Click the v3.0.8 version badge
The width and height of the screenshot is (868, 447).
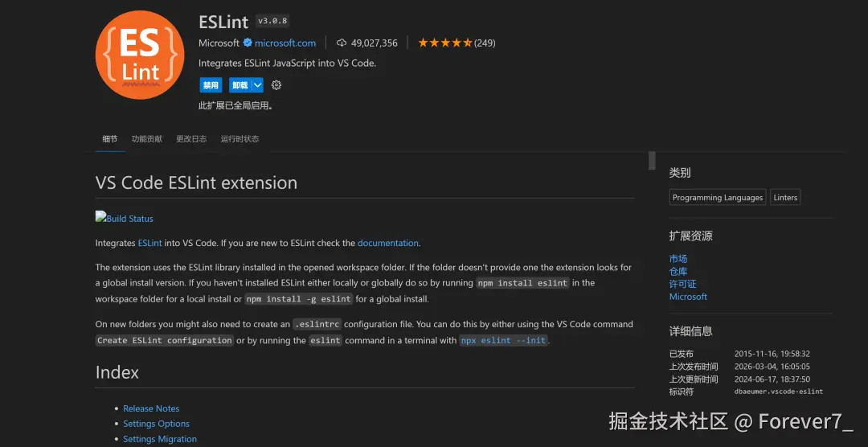(x=272, y=22)
